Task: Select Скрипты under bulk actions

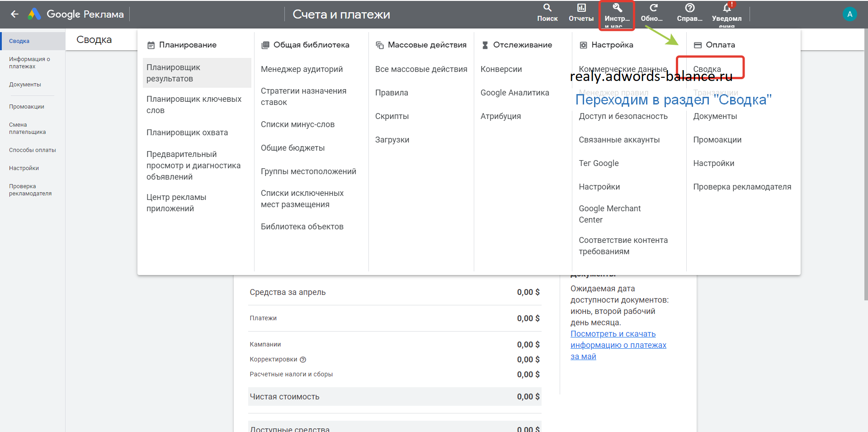Action: 392,116
